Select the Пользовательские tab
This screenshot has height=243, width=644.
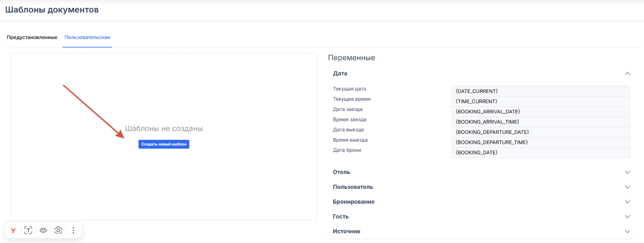point(87,38)
